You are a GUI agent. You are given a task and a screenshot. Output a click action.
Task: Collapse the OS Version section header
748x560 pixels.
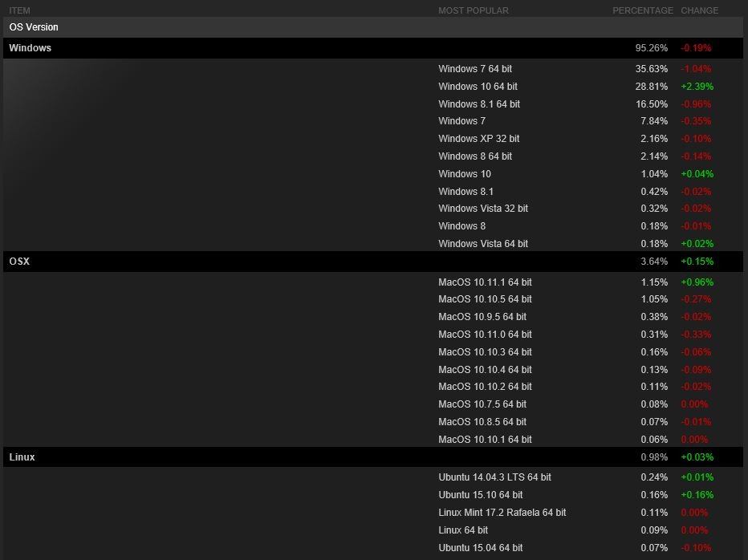coord(34,27)
